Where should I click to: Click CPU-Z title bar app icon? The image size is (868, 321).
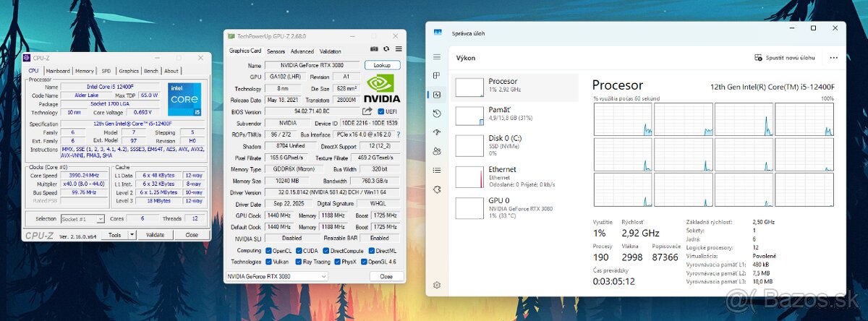pyautogui.click(x=27, y=58)
